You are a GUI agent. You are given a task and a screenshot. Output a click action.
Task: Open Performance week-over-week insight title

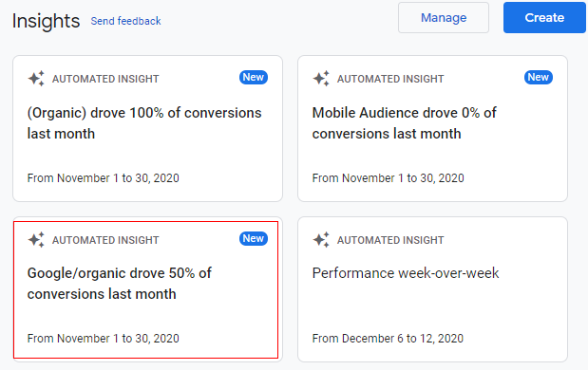pos(406,273)
